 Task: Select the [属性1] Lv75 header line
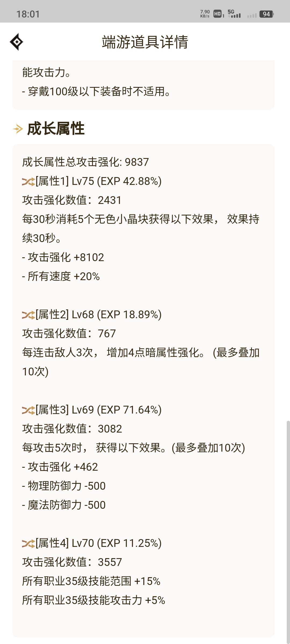click(x=92, y=181)
